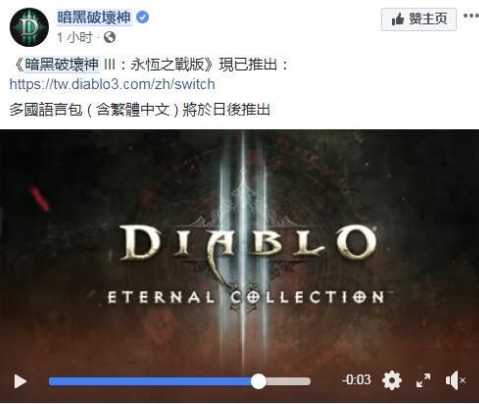The height and width of the screenshot is (404, 479).
Task: Click the public globe privacy icon
Action: tap(110, 37)
